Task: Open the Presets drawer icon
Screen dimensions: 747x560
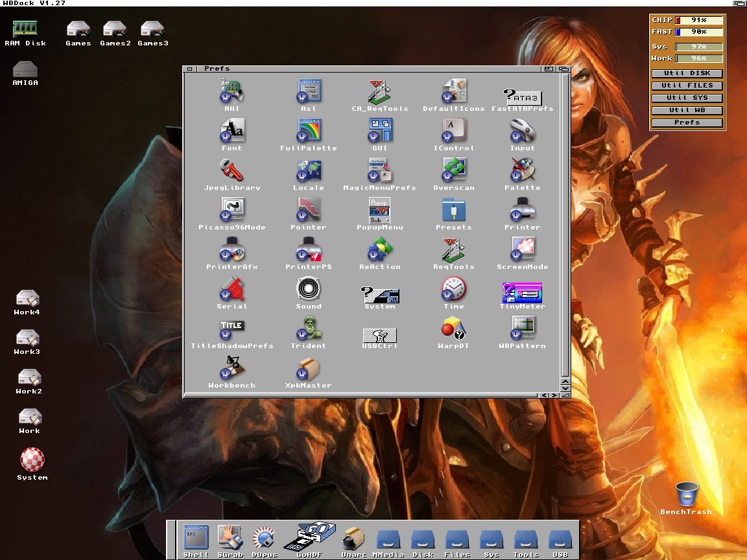Action: (x=453, y=210)
